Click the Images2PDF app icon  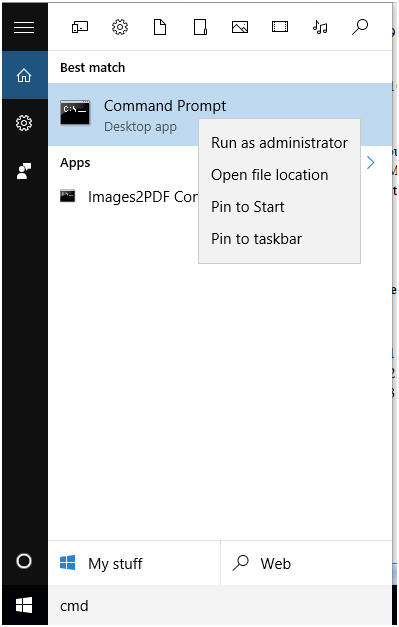click(68, 196)
